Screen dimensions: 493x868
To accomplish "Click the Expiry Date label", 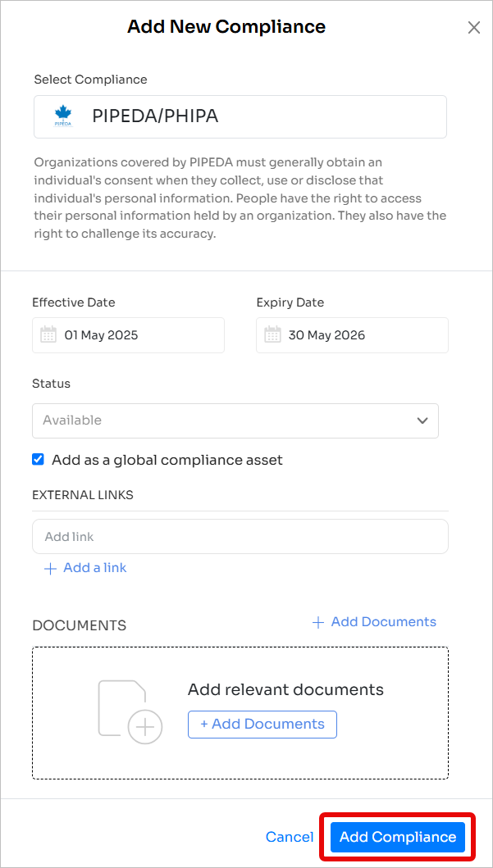I will pyautogui.click(x=290, y=302).
